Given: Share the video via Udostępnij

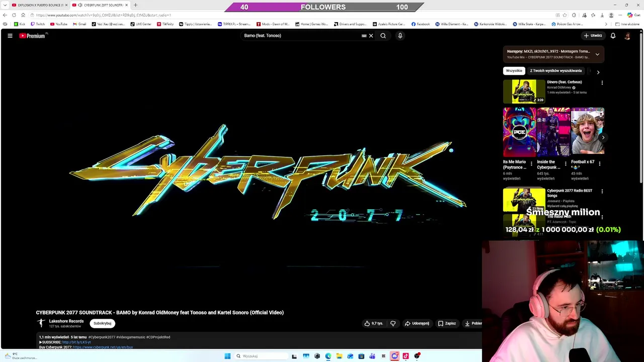Looking at the screenshot, I should pyautogui.click(x=417, y=323).
